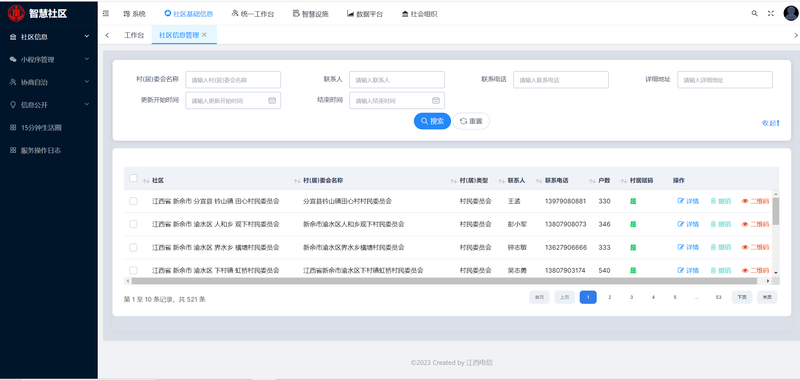Check the 观下村民委员会 row checkbox

tap(133, 224)
